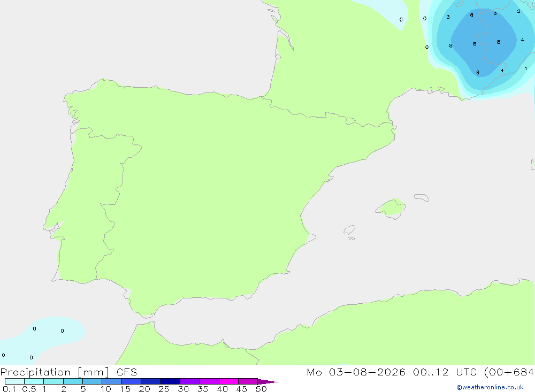The height and width of the screenshot is (392, 535).
Task: Click the "0.5" legend scale label
Action: click(x=29, y=389)
